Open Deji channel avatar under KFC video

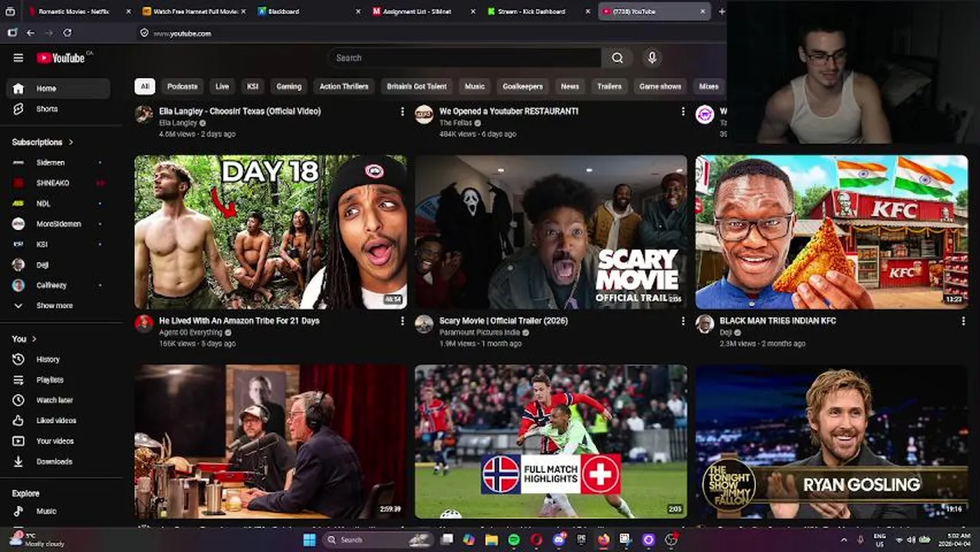[x=705, y=324]
